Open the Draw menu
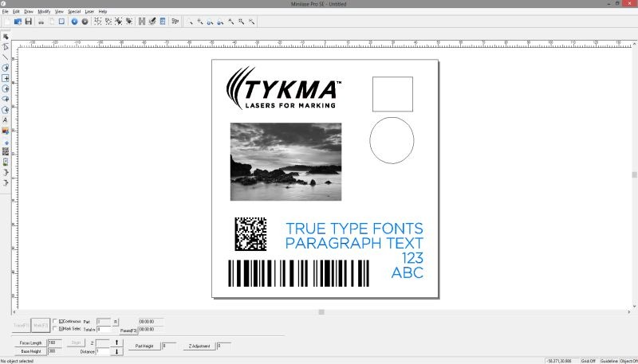 (x=29, y=11)
